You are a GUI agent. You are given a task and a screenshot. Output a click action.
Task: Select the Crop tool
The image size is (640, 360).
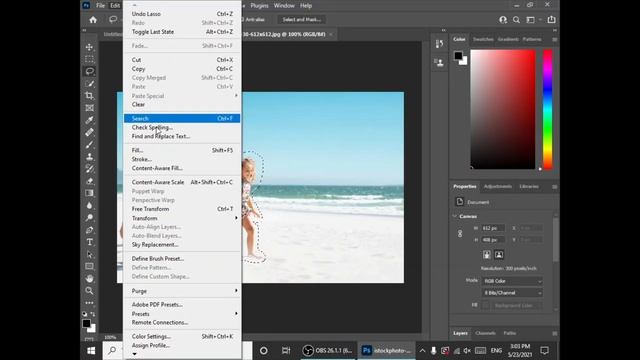[x=89, y=96]
